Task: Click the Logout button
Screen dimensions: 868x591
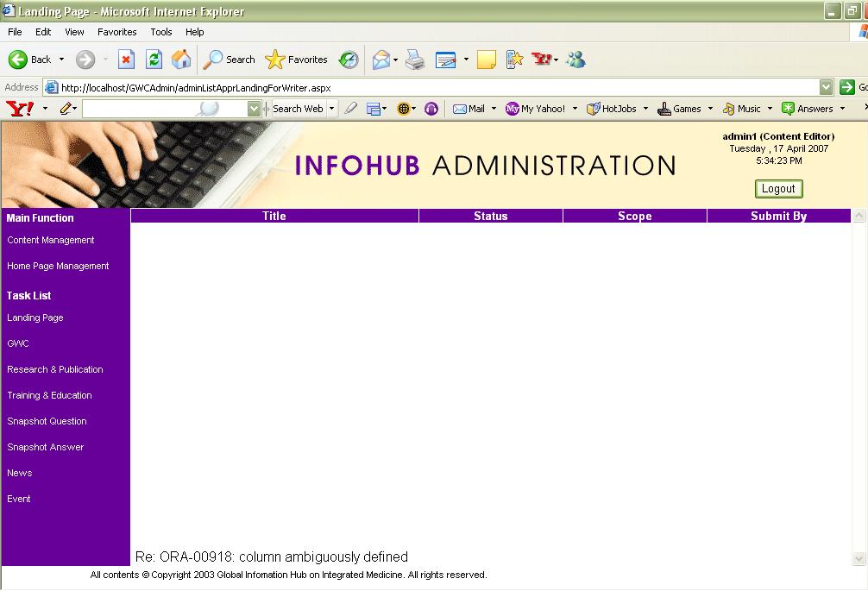Action: click(x=778, y=189)
